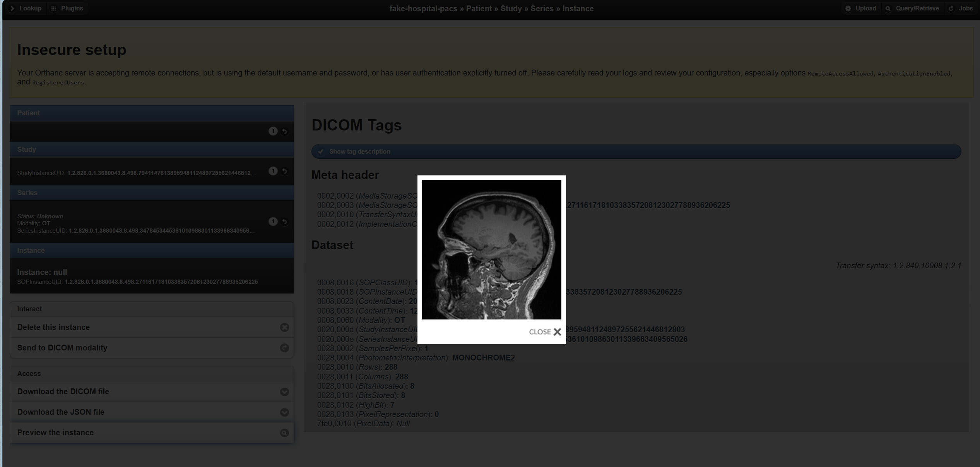Click the SamplesPerPixel tag line
This screenshot has height=467, width=980.
373,349
